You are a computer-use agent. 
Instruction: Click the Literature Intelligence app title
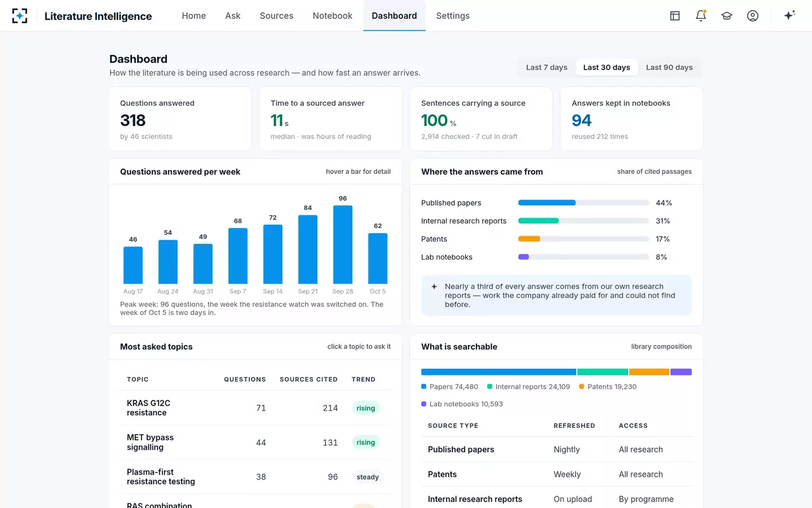pyautogui.click(x=98, y=16)
